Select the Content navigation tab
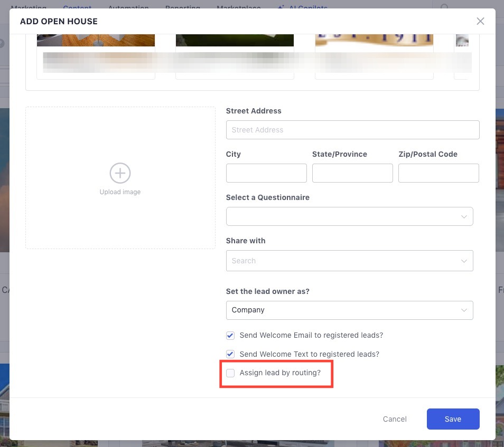 [77, 8]
